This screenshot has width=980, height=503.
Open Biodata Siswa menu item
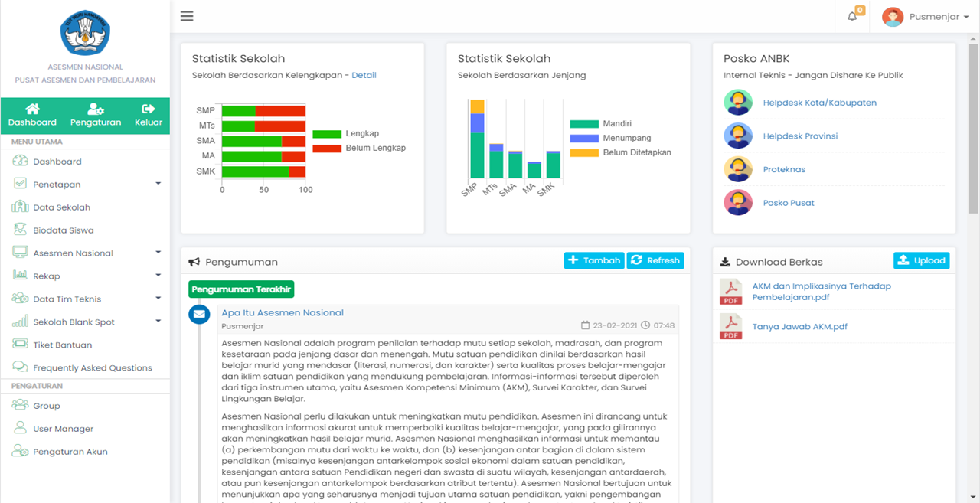tap(64, 230)
